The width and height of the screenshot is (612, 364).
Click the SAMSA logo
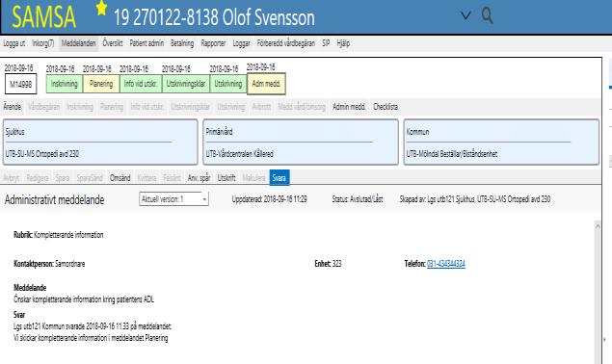43,16
